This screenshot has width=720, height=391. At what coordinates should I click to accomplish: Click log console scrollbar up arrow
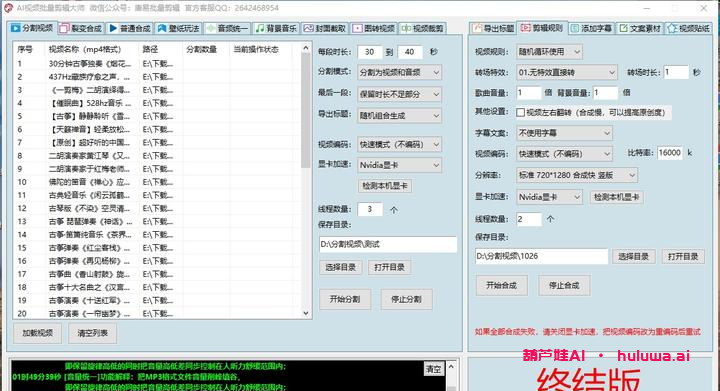click(x=451, y=367)
